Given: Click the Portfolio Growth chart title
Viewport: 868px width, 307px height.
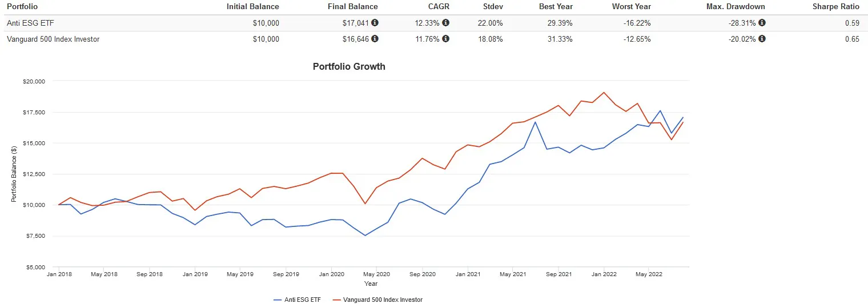Looking at the screenshot, I should 349,66.
